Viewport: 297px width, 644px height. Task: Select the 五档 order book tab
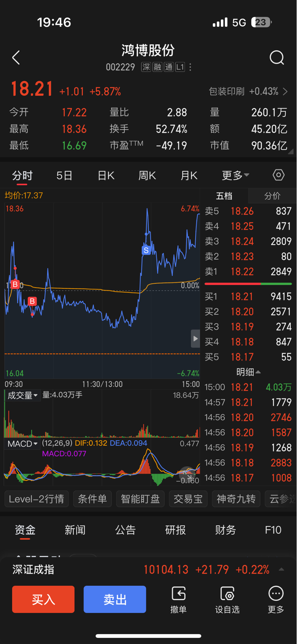(224, 196)
